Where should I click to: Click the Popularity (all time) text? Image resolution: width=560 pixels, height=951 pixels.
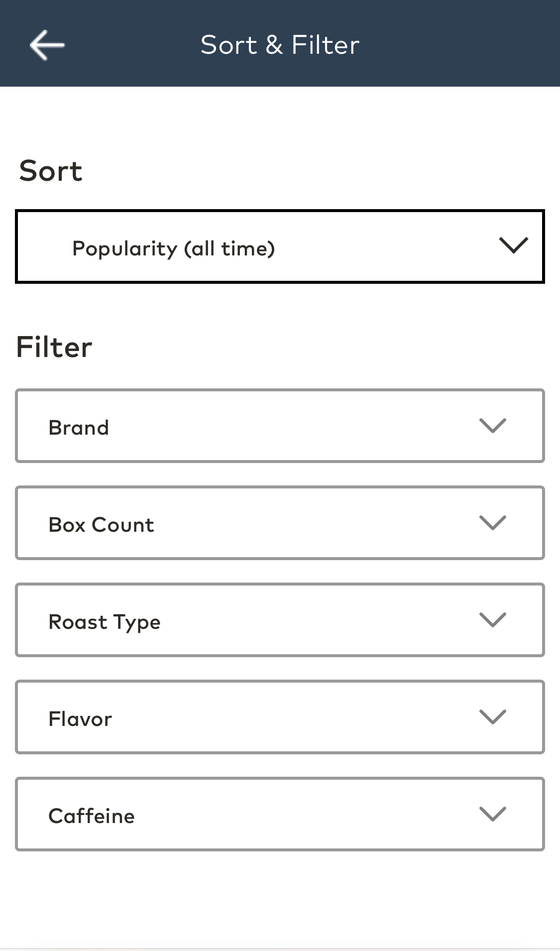pos(173,247)
